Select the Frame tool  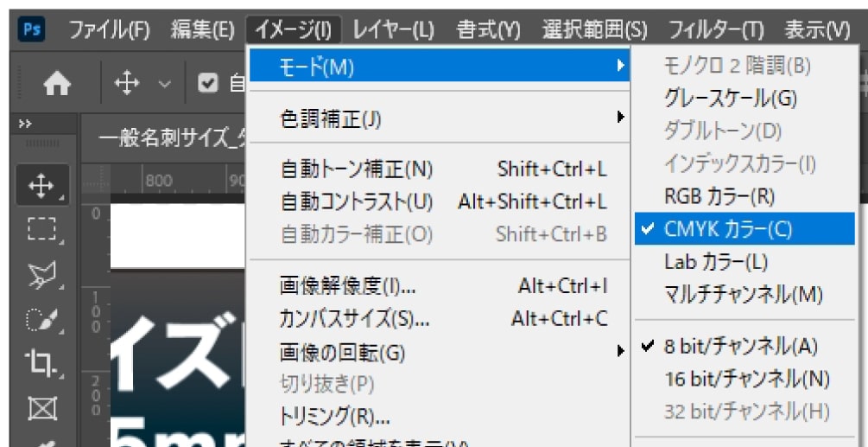point(41,407)
